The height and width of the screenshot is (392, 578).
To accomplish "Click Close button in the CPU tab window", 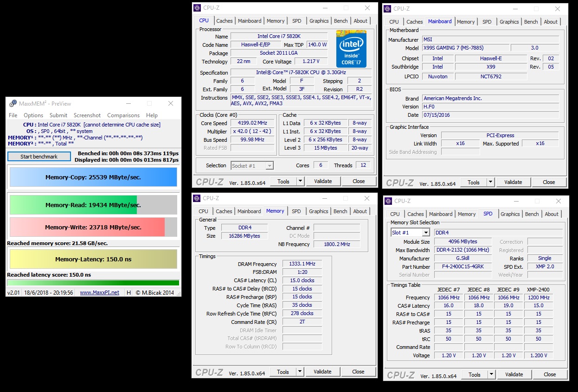I will 359,181.
